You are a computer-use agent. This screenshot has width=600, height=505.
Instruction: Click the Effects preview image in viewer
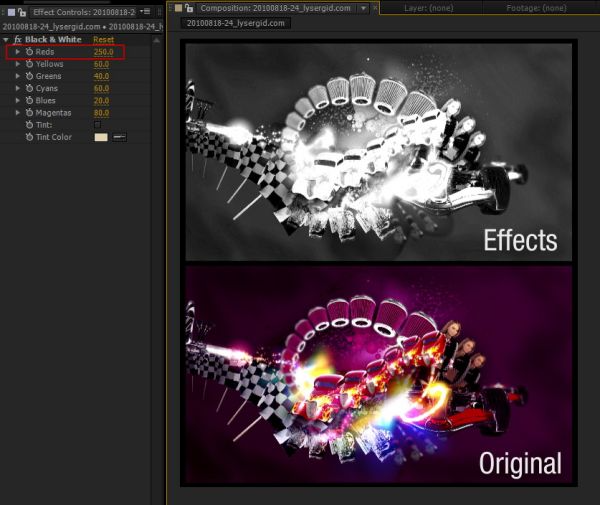(379, 152)
